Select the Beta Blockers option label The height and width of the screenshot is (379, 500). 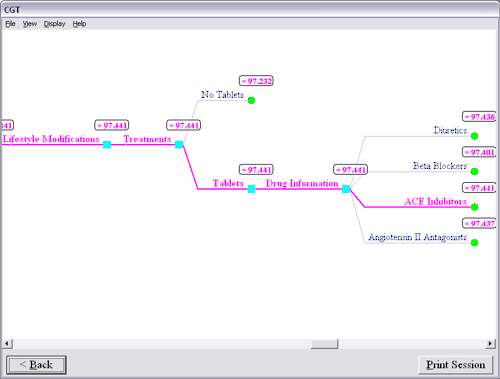(440, 166)
